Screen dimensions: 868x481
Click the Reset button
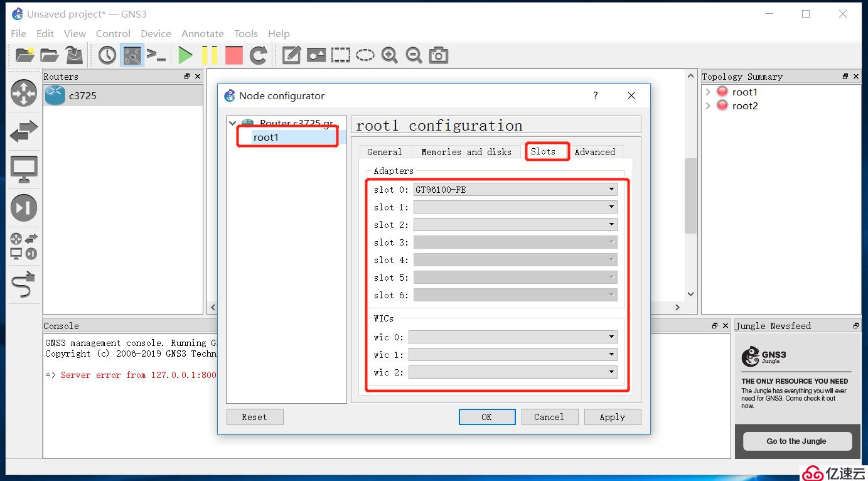(x=255, y=417)
